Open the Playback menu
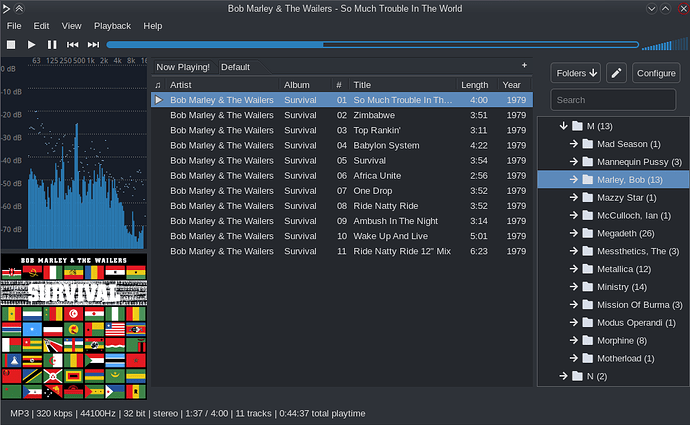The width and height of the screenshot is (690, 425). (112, 26)
